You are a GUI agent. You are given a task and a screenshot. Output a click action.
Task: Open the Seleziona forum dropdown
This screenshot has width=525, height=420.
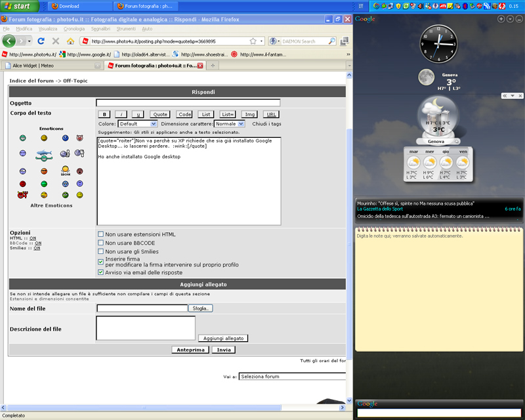click(x=292, y=377)
